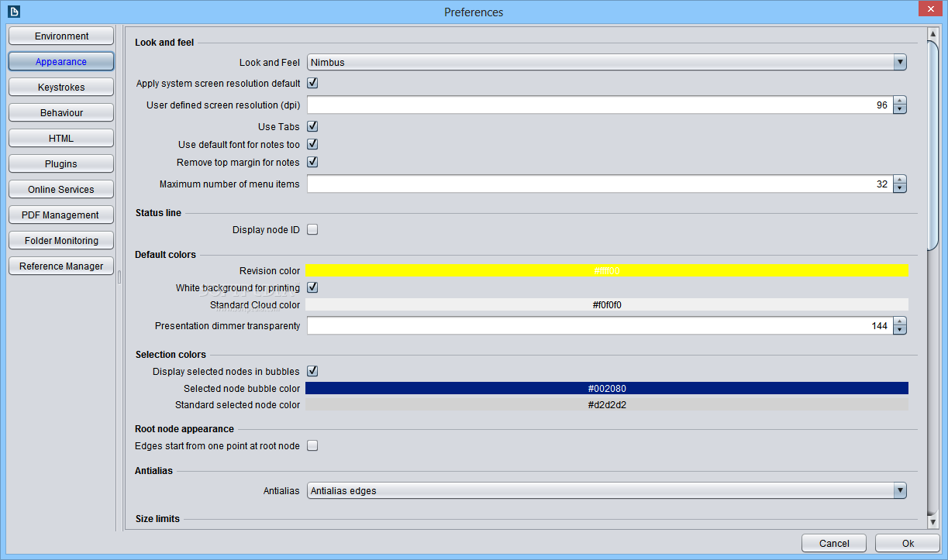The height and width of the screenshot is (560, 948).
Task: Toggle White background for printing
Action: click(313, 287)
